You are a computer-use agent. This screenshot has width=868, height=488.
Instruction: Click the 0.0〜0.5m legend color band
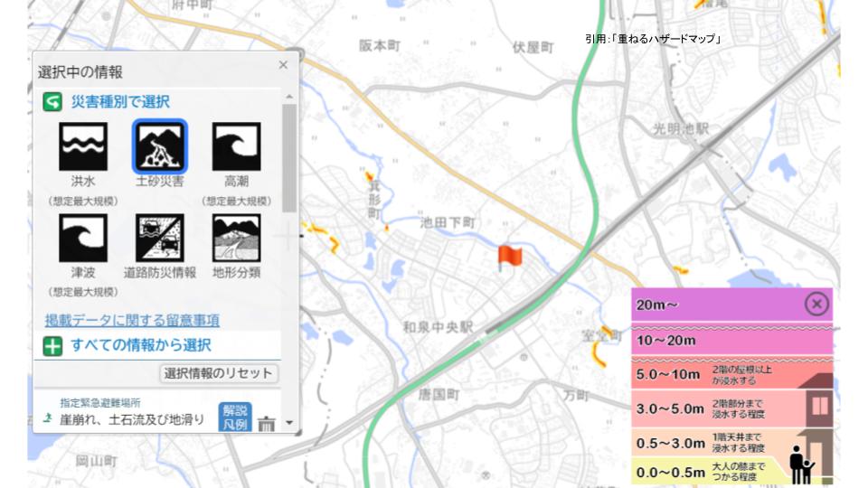click(x=731, y=472)
